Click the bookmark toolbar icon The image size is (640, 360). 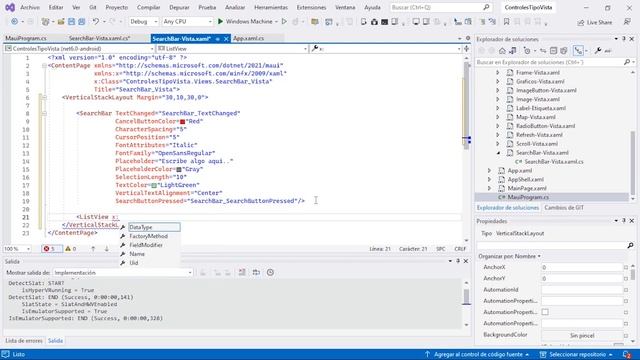[507, 22]
